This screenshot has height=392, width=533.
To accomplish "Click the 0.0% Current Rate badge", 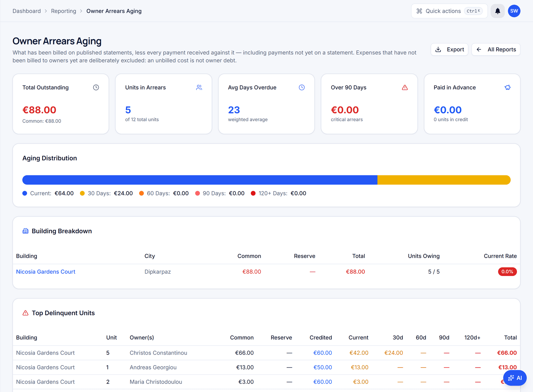I will tap(507, 272).
